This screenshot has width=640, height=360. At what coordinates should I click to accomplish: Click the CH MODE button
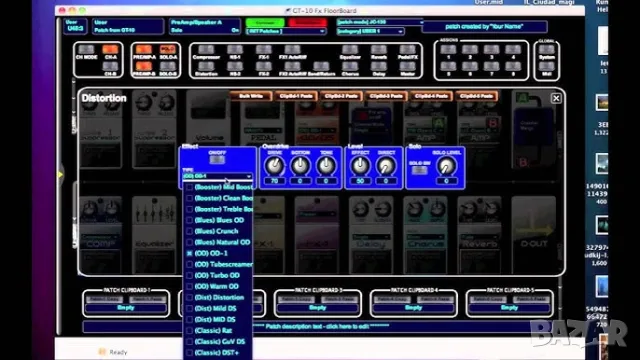(x=86, y=50)
